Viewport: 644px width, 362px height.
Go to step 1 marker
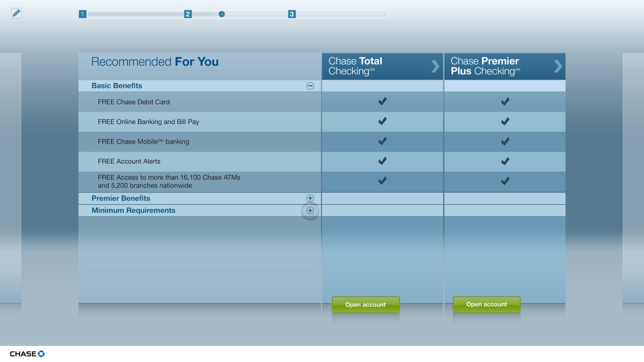[x=83, y=14]
